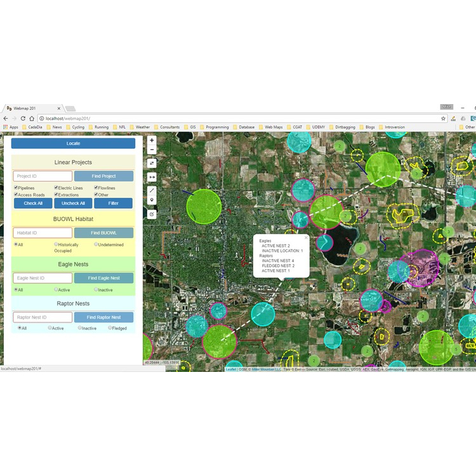Select Historically Occupied radio option
This screenshot has height=476, width=476.
56,244
